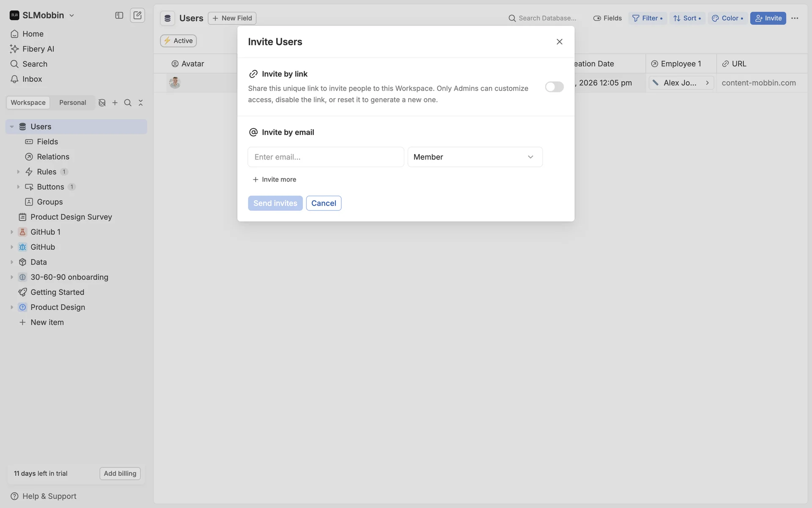Click Invite more link
The width and height of the screenshot is (812, 508).
tap(274, 179)
